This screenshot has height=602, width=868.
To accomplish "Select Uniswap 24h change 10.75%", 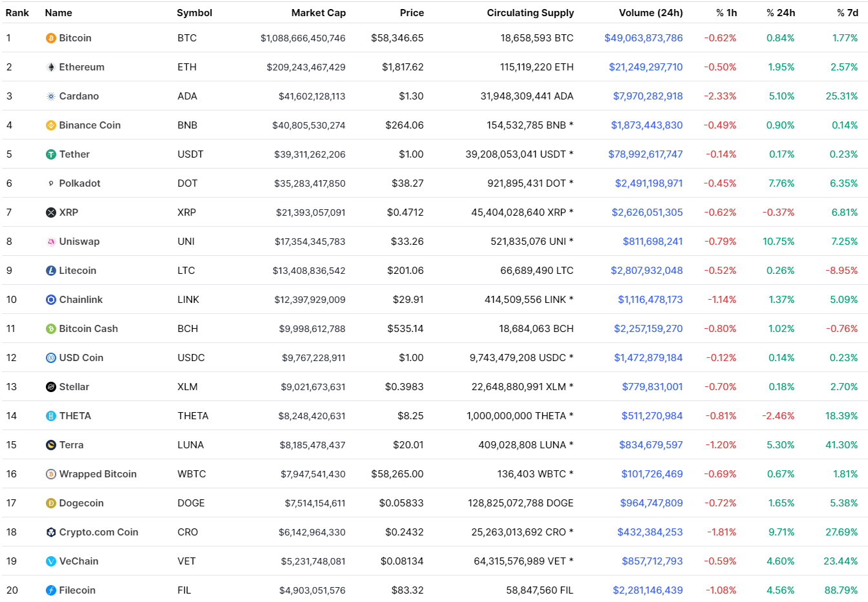I will pos(779,242).
